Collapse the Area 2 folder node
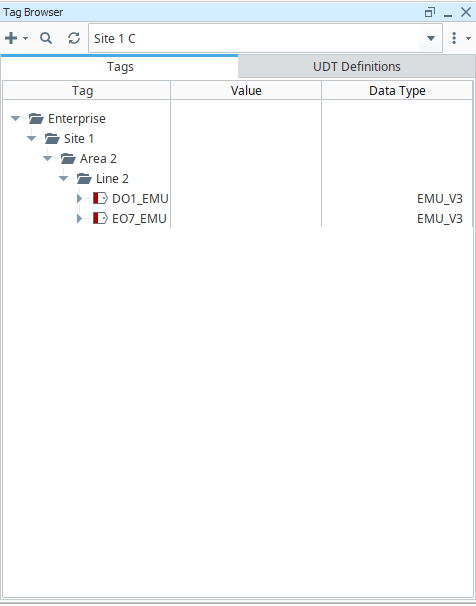 pos(48,158)
